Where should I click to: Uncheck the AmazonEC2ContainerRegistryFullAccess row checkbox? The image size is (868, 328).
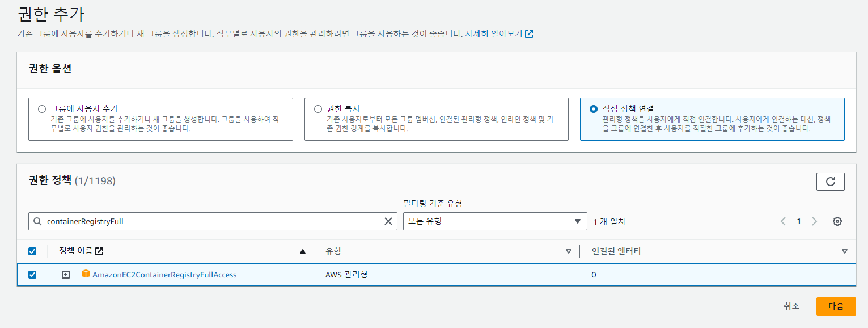click(x=32, y=275)
